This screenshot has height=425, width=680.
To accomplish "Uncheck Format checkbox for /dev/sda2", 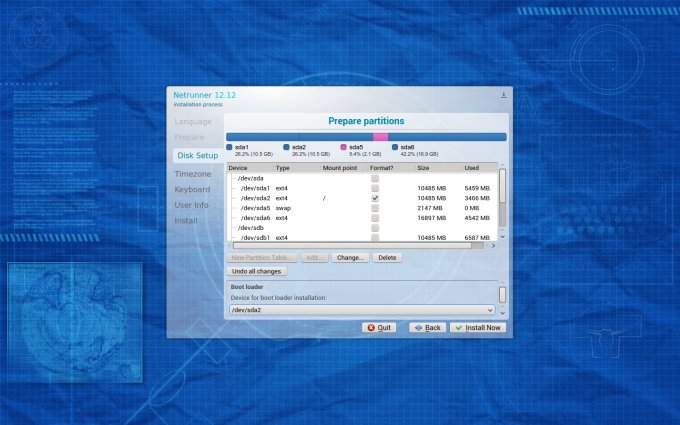I will [374, 198].
